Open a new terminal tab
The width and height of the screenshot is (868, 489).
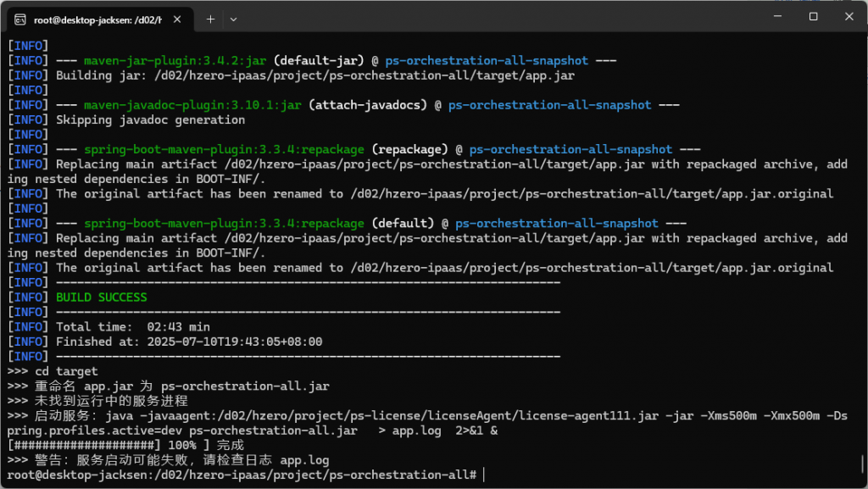[210, 19]
